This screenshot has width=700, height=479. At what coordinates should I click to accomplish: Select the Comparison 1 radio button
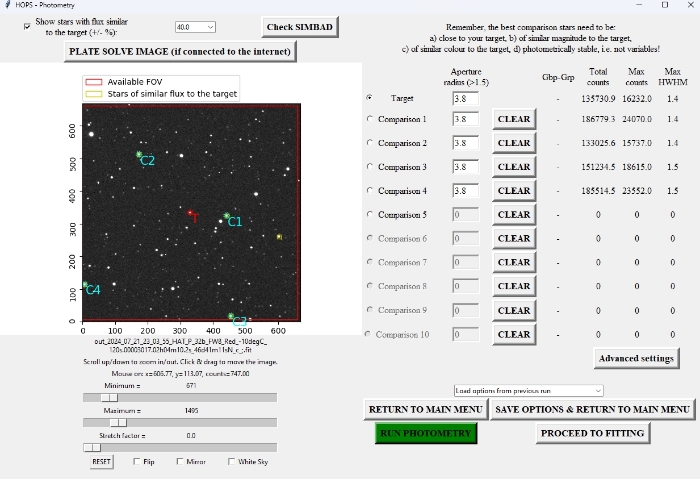[371, 119]
